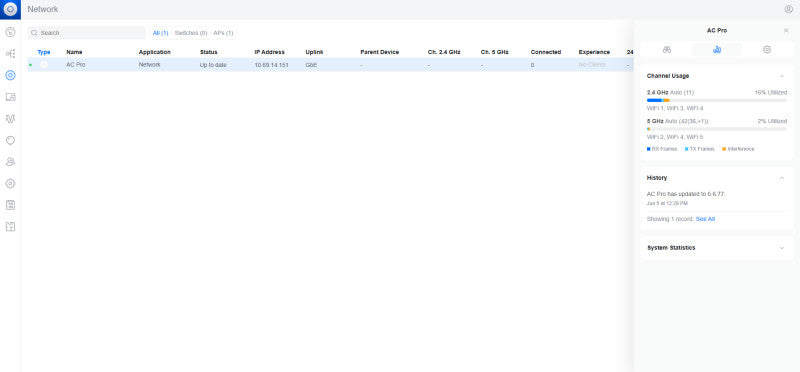
Task: Expand the System Statistics section
Action: 782,248
